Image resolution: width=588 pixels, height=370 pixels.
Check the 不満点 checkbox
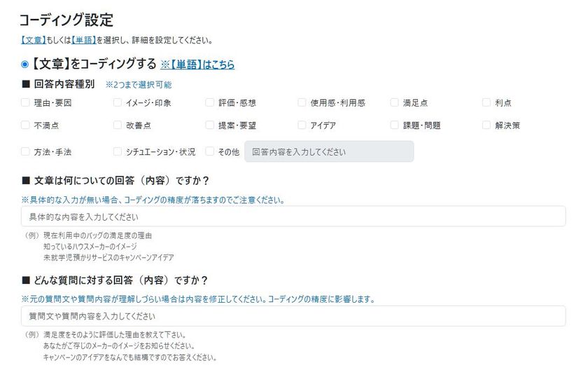26,126
